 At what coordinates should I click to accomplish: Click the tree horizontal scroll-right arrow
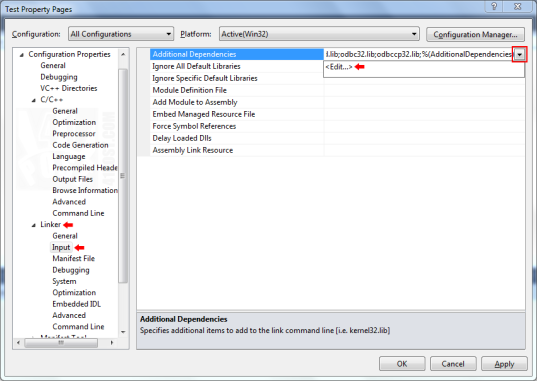coord(112,342)
